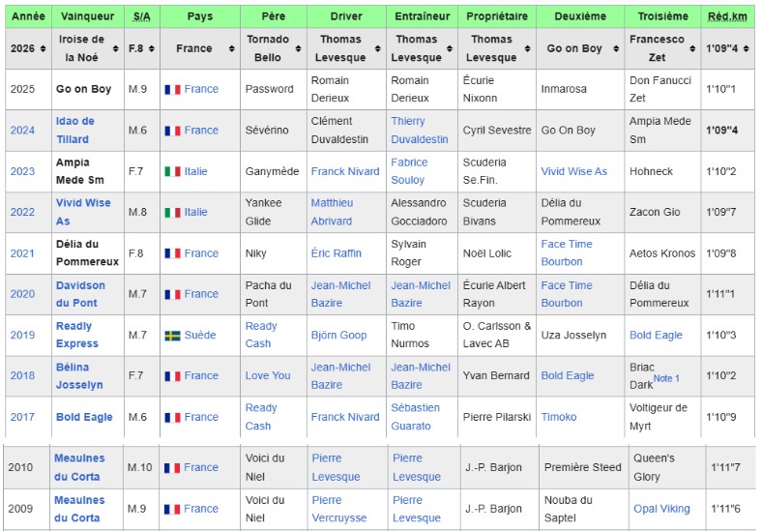762x532 pixels.
Task: Open the Opal Viking link
Action: (661, 509)
